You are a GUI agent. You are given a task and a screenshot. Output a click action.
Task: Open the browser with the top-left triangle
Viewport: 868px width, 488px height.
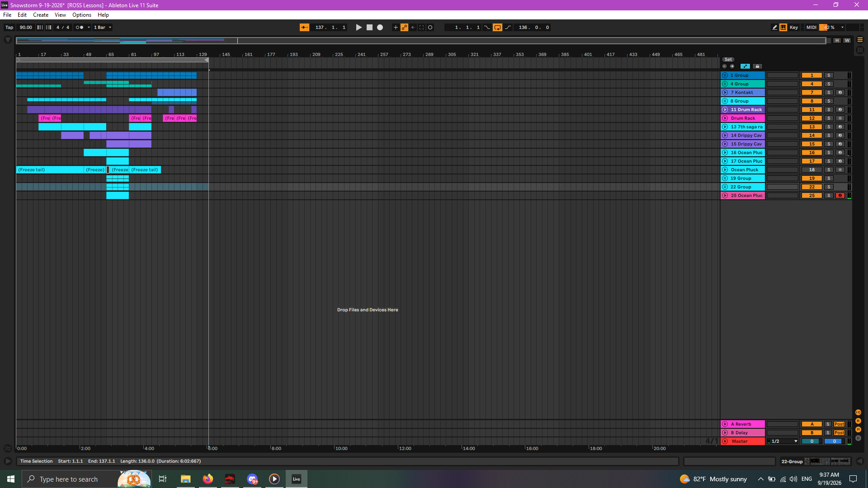point(8,40)
